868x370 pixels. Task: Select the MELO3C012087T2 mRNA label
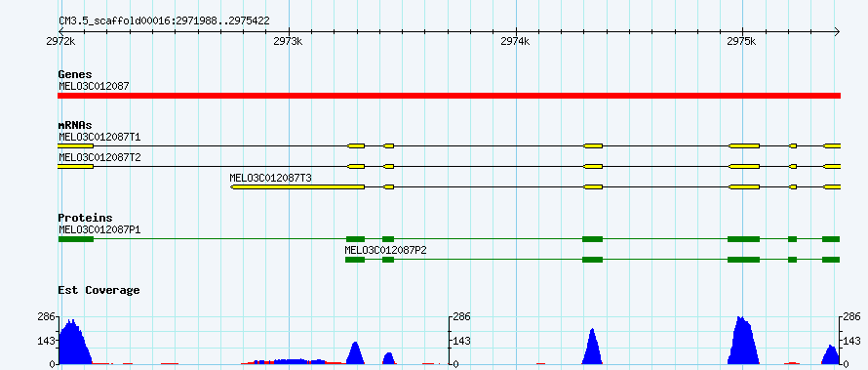(x=99, y=157)
